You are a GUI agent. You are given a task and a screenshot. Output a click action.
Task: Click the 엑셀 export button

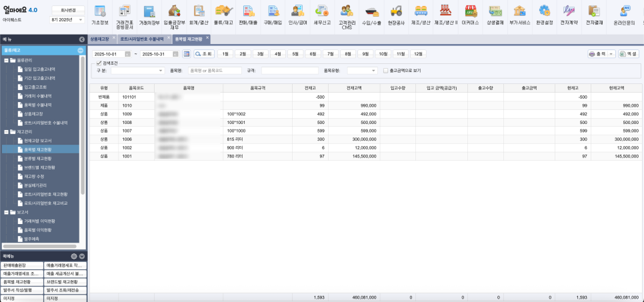click(629, 54)
